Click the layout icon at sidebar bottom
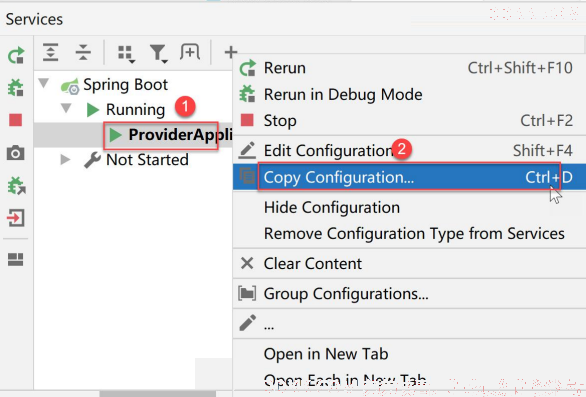 pyautogui.click(x=16, y=259)
